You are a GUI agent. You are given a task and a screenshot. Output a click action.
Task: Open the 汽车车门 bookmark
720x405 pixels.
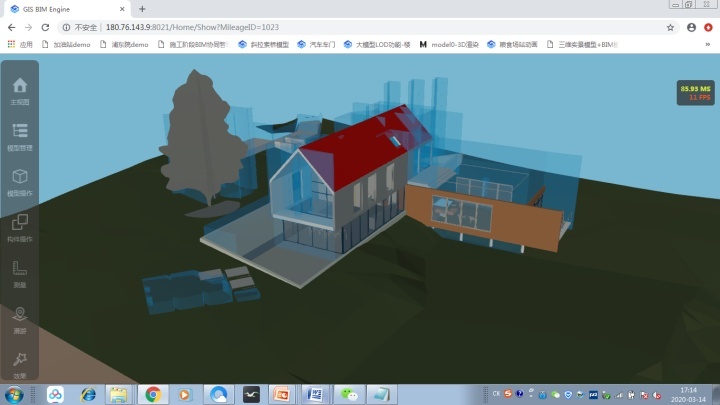316,45
